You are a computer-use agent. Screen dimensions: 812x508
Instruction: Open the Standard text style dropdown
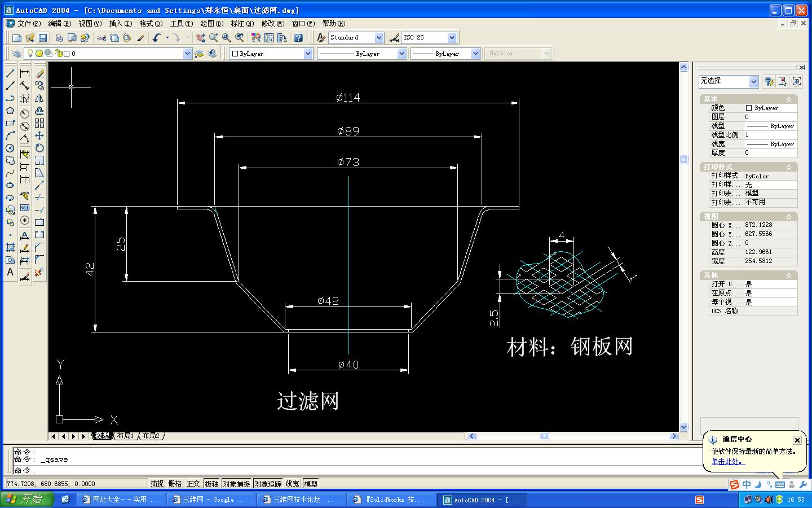(x=379, y=38)
